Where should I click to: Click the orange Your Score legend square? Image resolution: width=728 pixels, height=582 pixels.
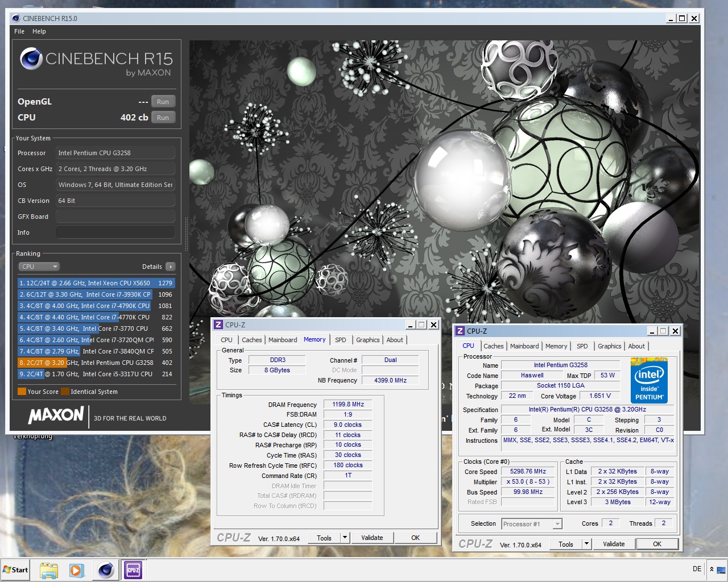[22, 391]
